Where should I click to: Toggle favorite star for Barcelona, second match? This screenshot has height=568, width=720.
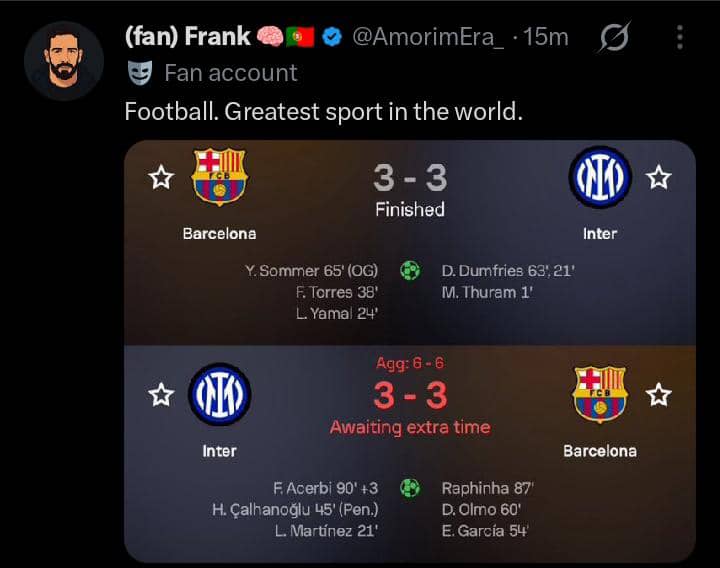click(658, 396)
